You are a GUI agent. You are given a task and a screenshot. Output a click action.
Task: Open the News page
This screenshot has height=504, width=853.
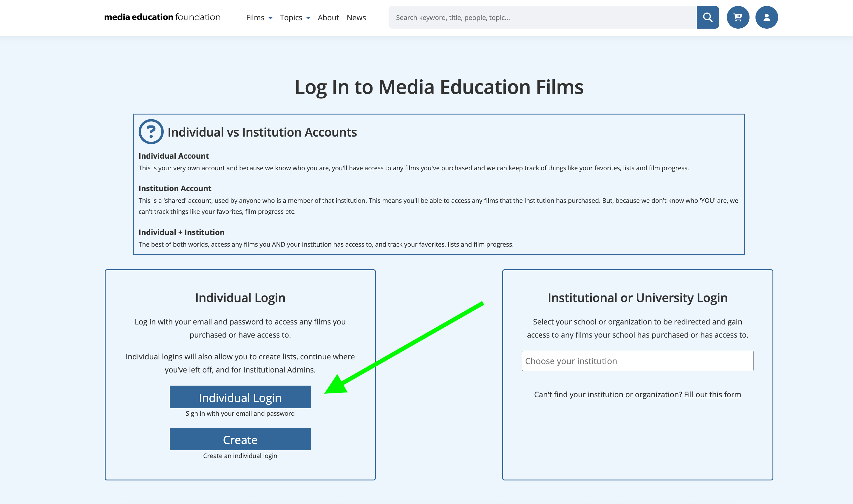click(x=356, y=18)
